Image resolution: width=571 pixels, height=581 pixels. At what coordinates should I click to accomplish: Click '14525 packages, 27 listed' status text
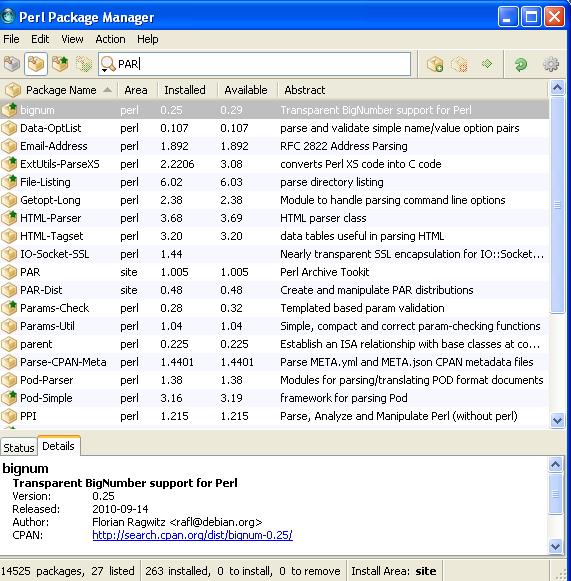pos(67,571)
